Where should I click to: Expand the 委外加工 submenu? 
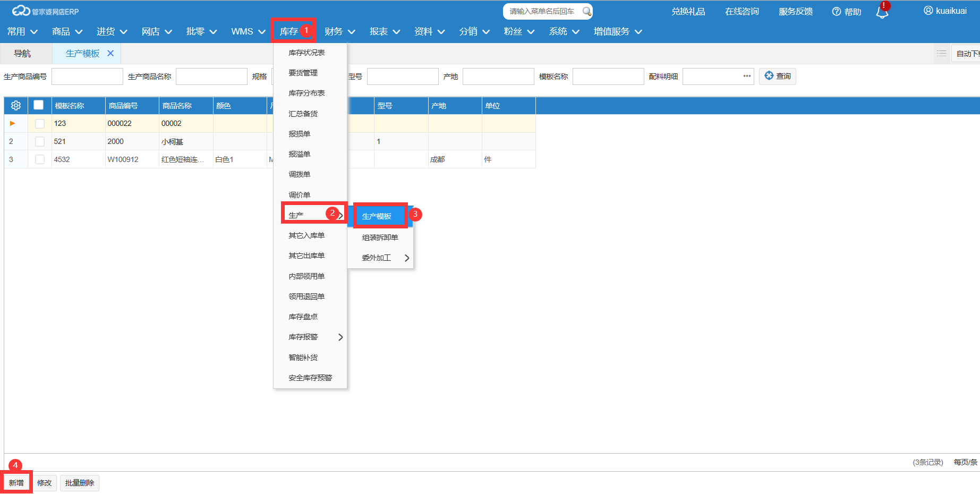(380, 258)
